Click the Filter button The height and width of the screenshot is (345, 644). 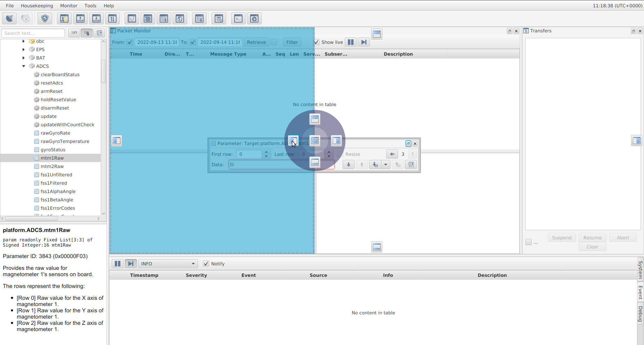(x=292, y=42)
